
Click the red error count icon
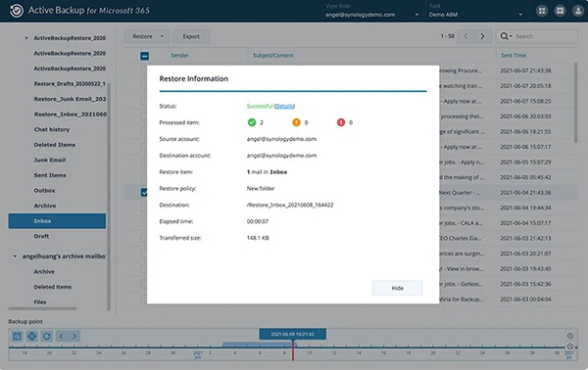point(341,122)
